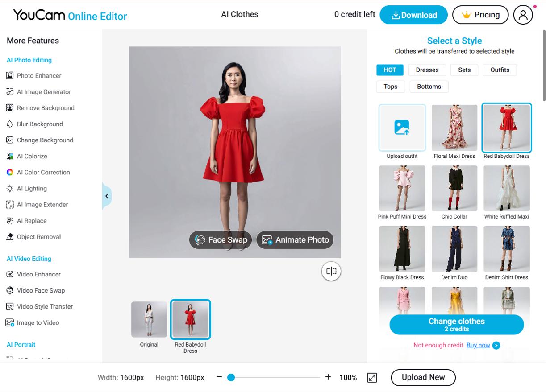Open the Tops category
The image size is (546, 392).
pos(390,87)
